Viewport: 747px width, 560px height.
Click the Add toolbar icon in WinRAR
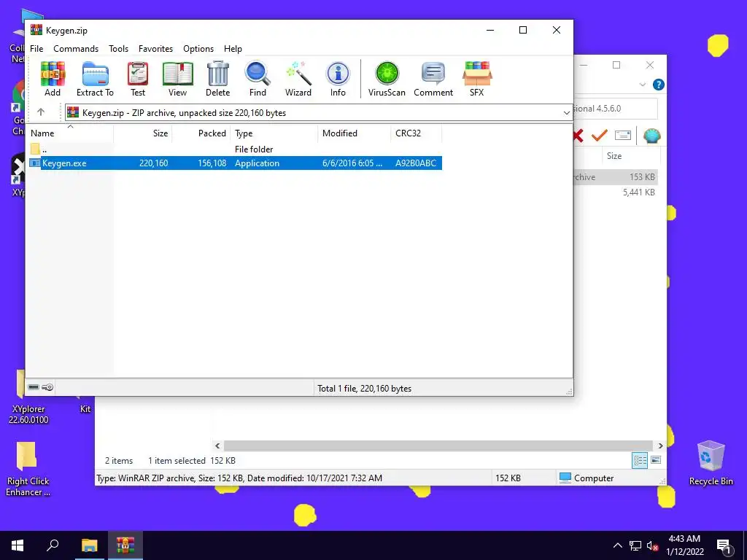coord(53,79)
